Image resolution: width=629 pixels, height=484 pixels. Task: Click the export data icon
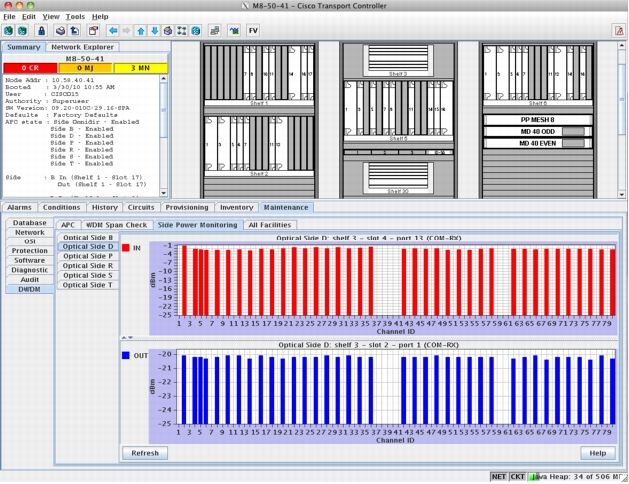(x=75, y=30)
